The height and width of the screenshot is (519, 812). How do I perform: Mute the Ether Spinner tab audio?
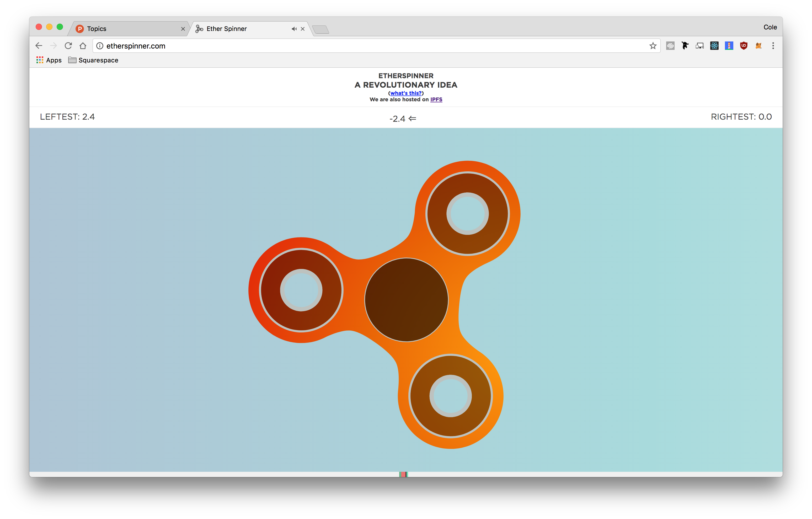click(x=294, y=29)
